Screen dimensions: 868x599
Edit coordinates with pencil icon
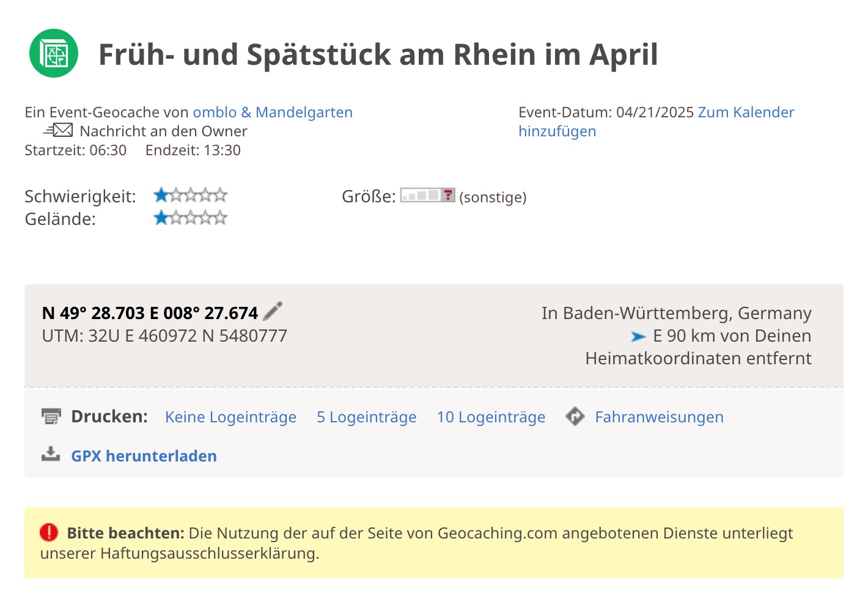point(273,311)
